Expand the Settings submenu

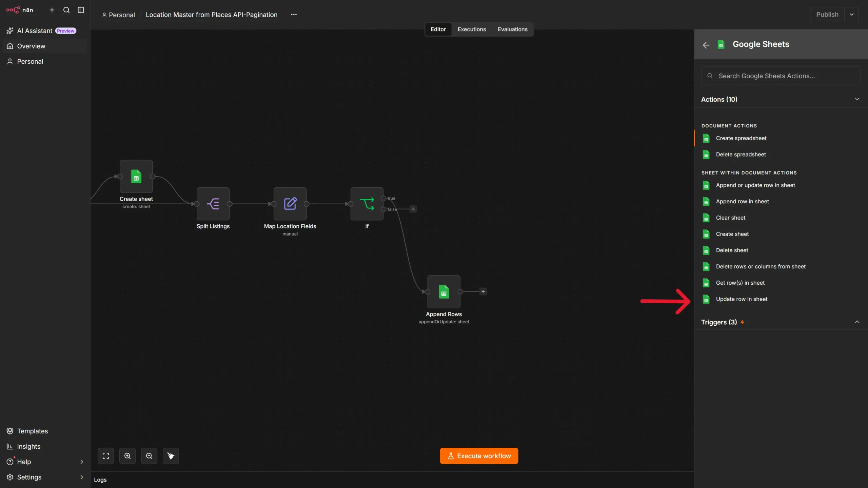(x=45, y=477)
